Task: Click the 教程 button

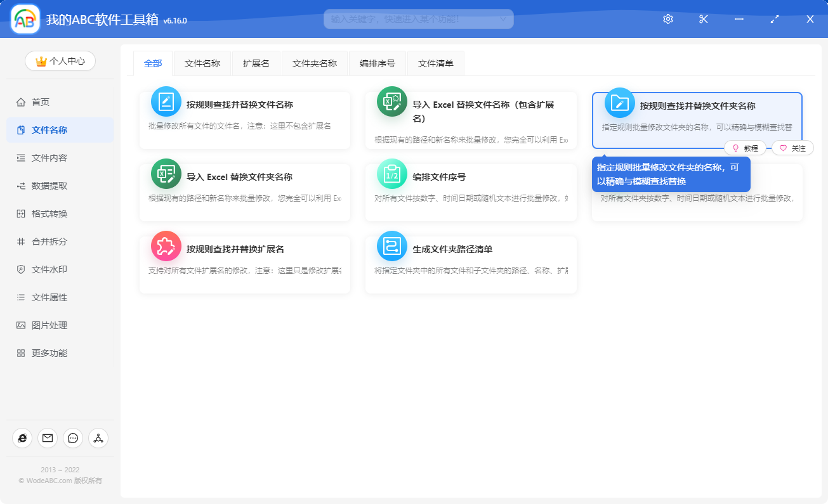Action: (745, 148)
